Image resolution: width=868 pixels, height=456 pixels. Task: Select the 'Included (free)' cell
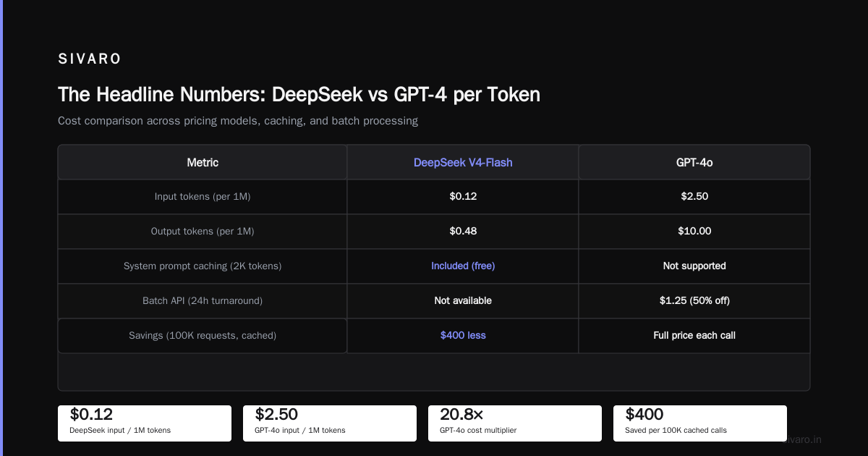point(463,266)
